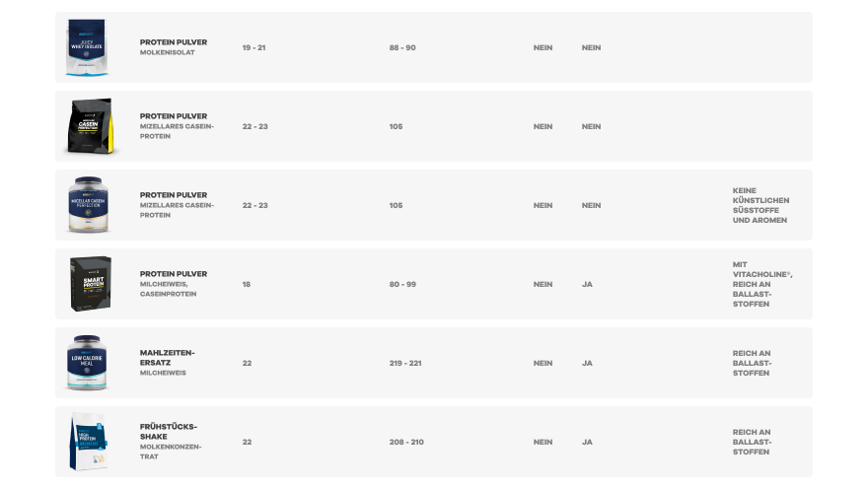This screenshot has height=488, width=868.
Task: Click Milcheiweis, Caseinprotein subtitle
Action: 168,289
